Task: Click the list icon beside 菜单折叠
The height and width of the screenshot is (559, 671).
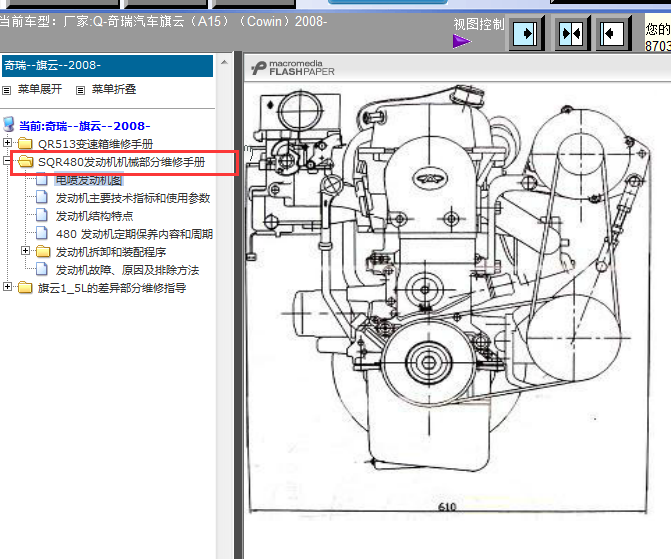Action: pos(80,90)
